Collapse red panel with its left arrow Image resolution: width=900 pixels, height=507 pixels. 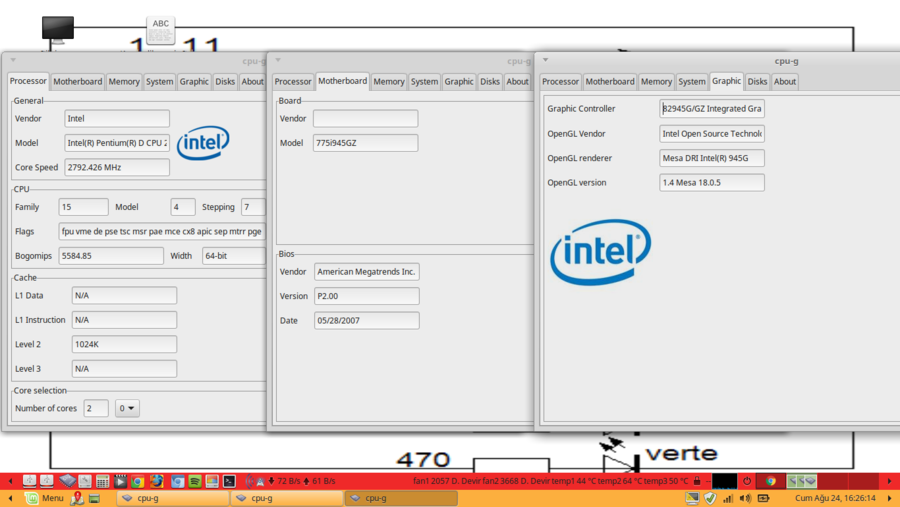point(10,481)
